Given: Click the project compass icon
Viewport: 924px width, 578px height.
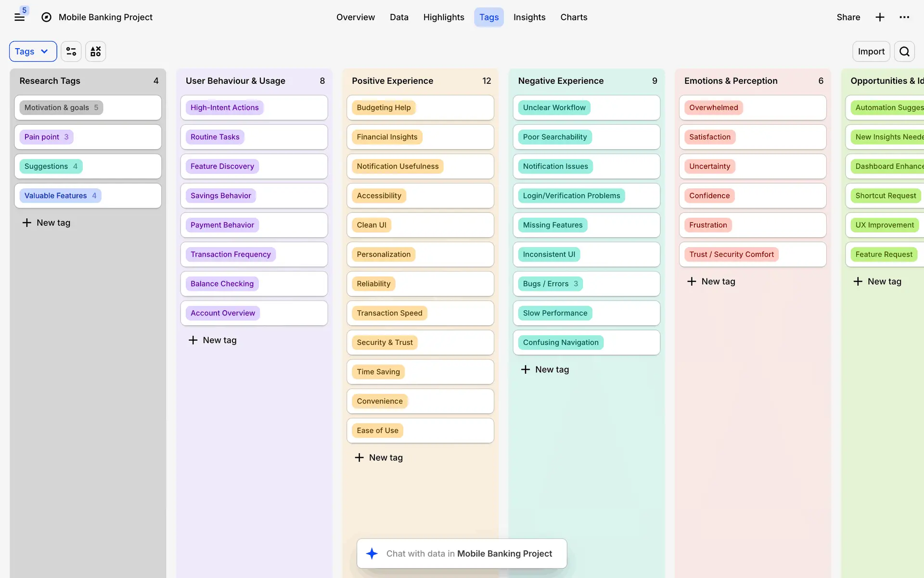Looking at the screenshot, I should 46,17.
